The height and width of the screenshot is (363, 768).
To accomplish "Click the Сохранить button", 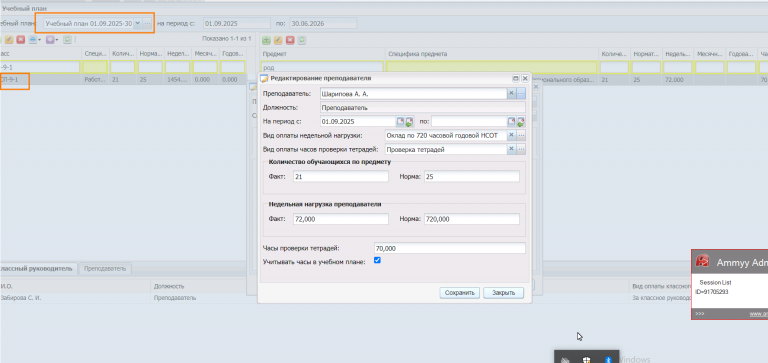I will [x=459, y=293].
